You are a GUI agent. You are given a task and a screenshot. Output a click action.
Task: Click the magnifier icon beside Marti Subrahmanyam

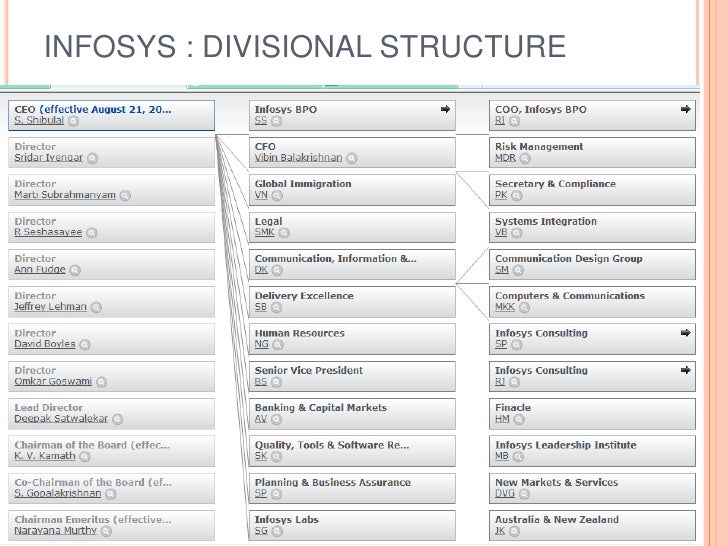click(x=125, y=195)
